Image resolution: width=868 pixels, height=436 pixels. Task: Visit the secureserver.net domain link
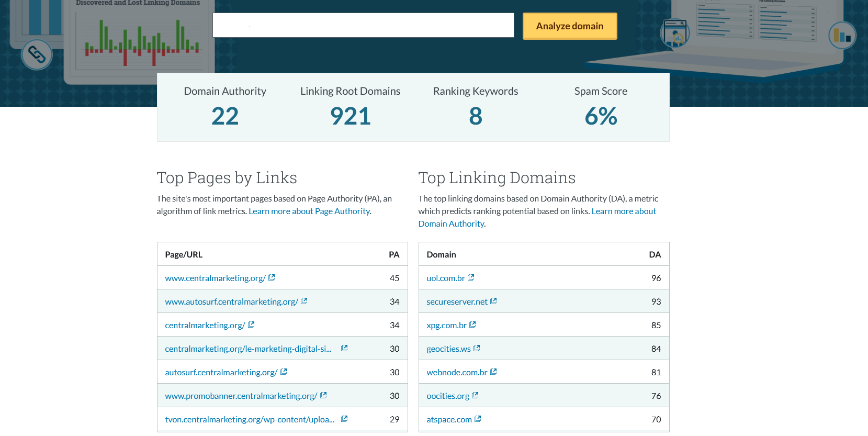pyautogui.click(x=457, y=301)
